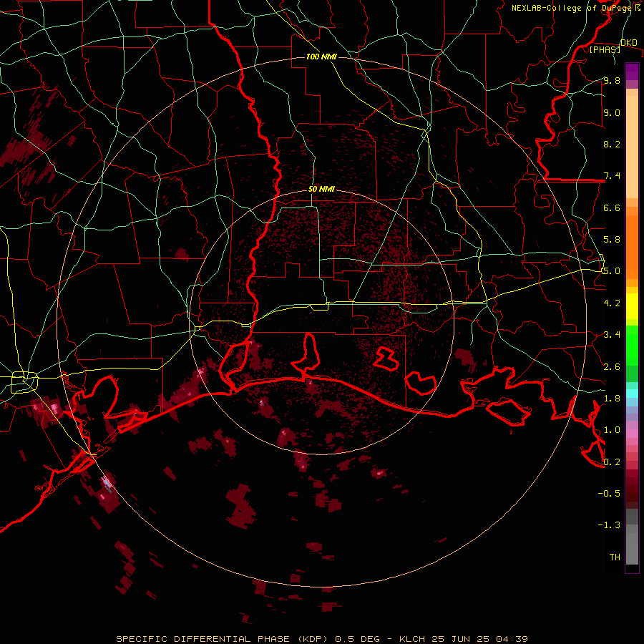Click the 0.2 scale value
Viewport: 644px width, 644px height.
pyautogui.click(x=612, y=462)
